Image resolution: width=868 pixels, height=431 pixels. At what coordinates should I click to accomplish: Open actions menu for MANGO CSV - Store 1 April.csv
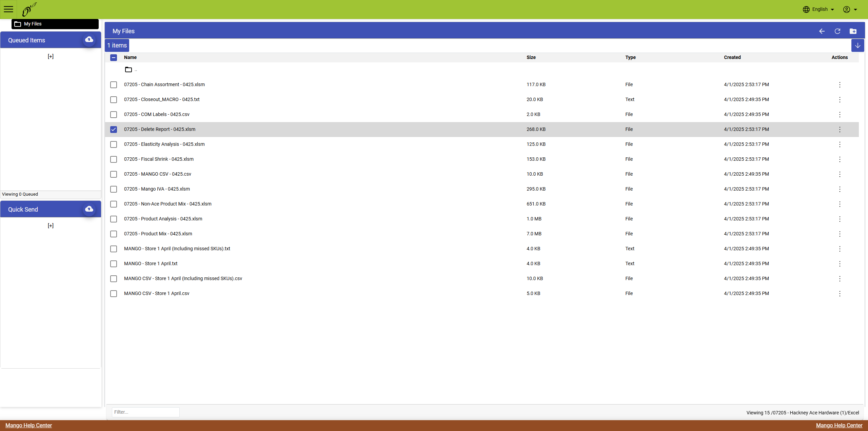(x=840, y=294)
